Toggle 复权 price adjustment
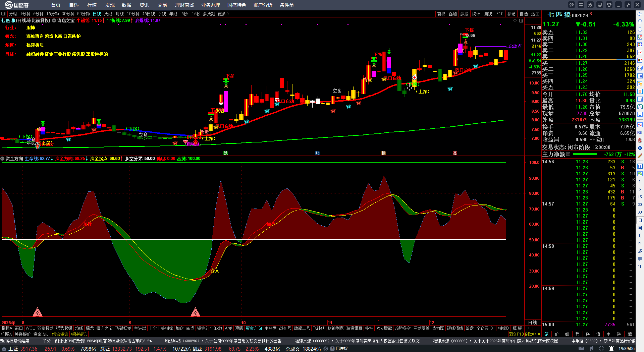 pos(441,14)
